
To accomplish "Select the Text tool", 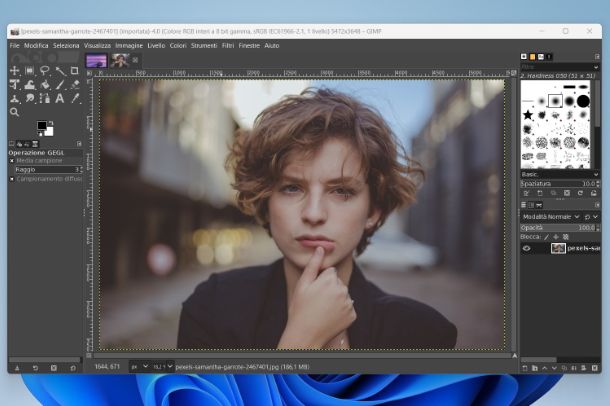I will (60, 98).
